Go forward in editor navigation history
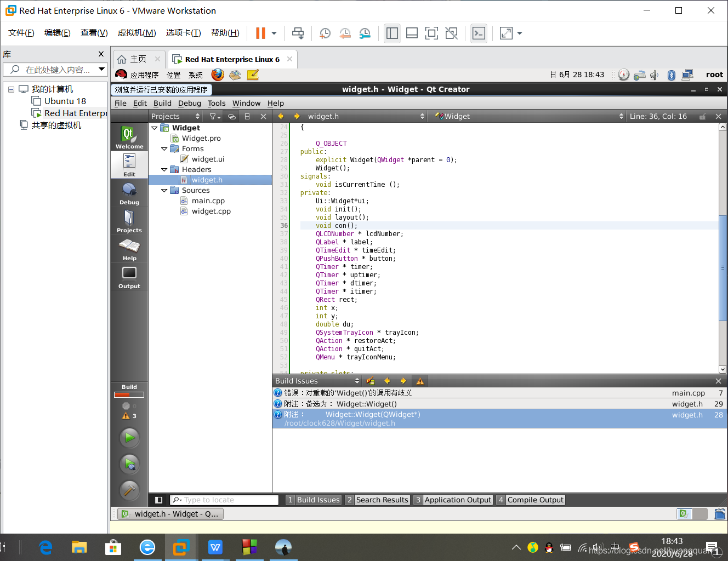This screenshot has height=561, width=728. (297, 116)
